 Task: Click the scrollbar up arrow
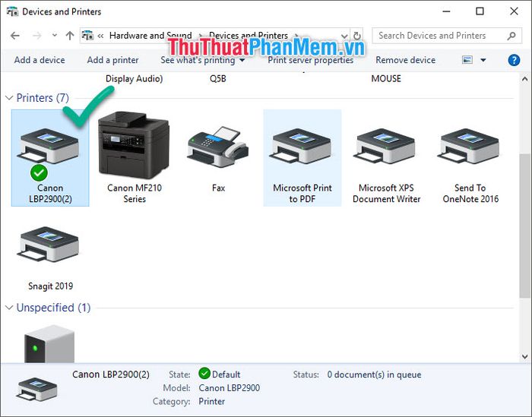click(x=524, y=79)
